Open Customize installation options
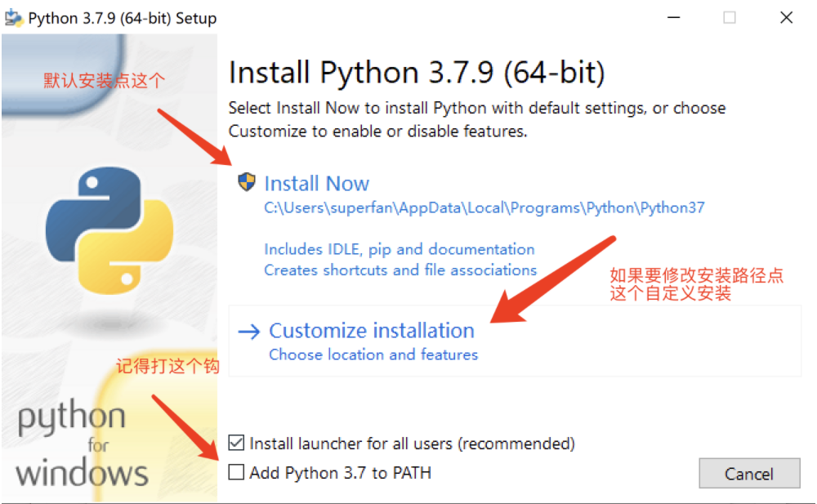This screenshot has height=504, width=817. coord(372,331)
